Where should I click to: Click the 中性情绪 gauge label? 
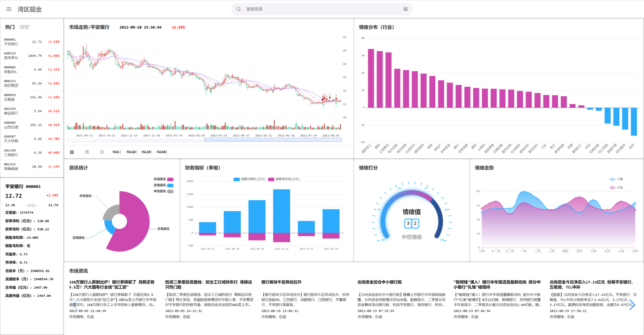(412, 237)
